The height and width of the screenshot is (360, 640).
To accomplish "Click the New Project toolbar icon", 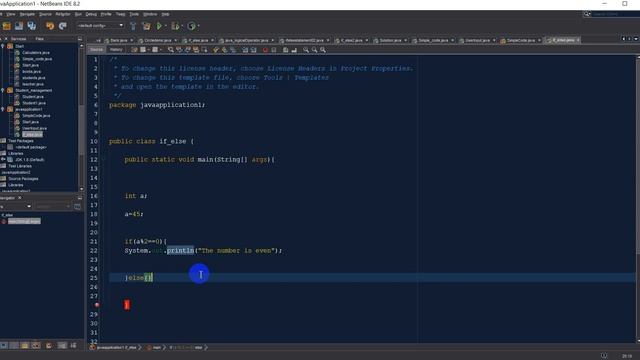I will [7, 26].
